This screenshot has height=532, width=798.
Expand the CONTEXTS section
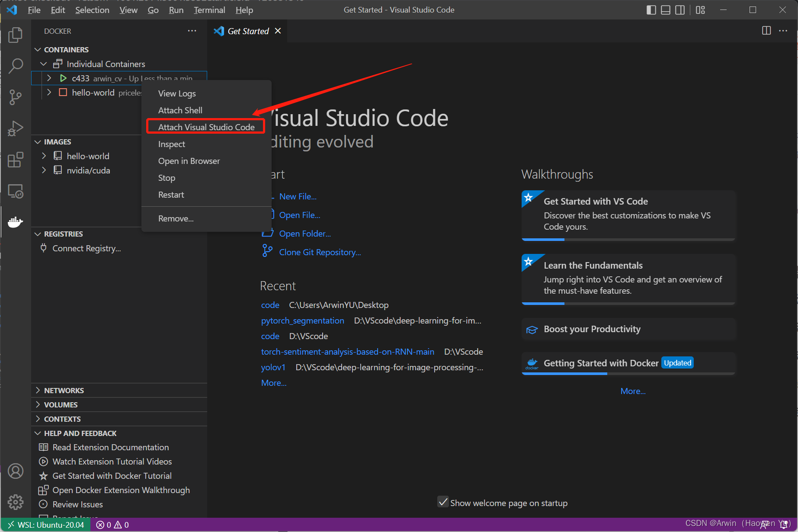point(38,419)
